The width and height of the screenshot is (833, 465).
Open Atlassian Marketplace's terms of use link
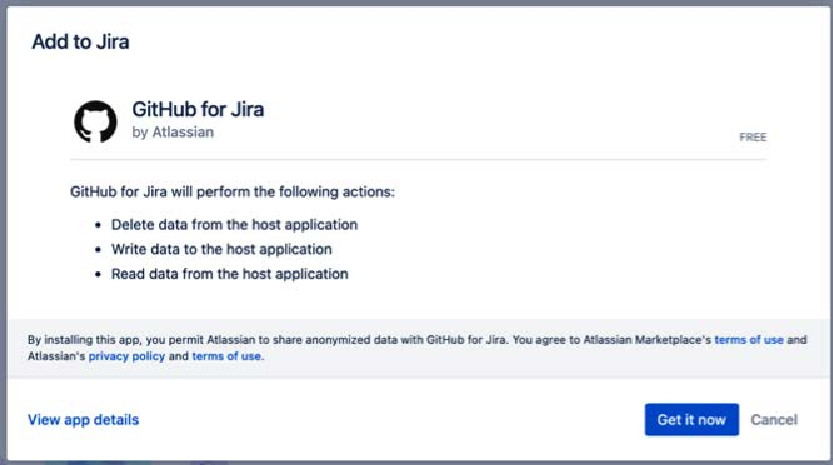click(x=749, y=340)
